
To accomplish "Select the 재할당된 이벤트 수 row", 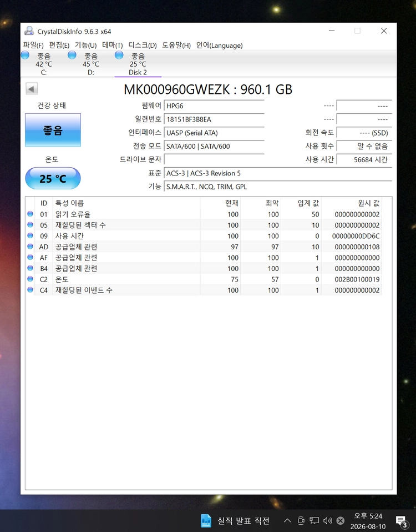I will coord(204,290).
